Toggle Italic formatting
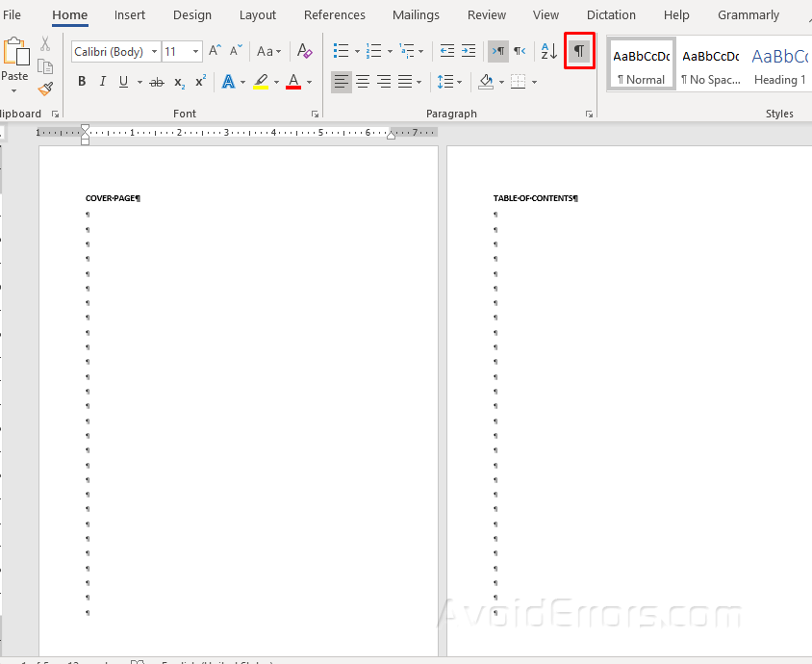This screenshot has width=812, height=664. click(103, 82)
